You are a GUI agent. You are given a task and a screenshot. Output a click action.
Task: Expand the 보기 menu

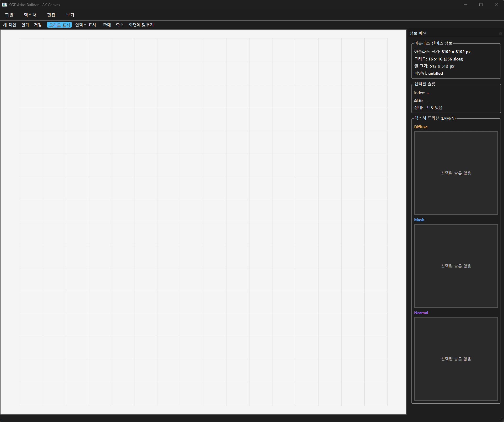pyautogui.click(x=70, y=15)
